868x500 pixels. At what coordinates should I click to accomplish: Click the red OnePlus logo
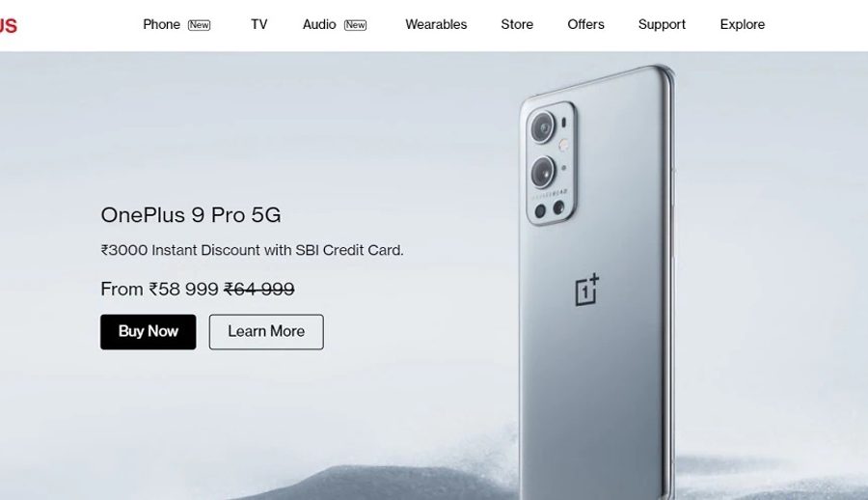coord(9,25)
